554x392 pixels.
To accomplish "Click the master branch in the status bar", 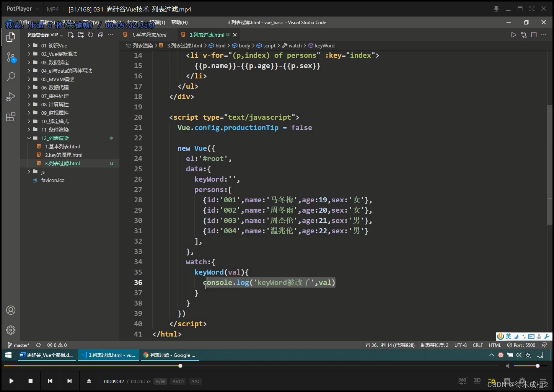I will pyautogui.click(x=19, y=345).
